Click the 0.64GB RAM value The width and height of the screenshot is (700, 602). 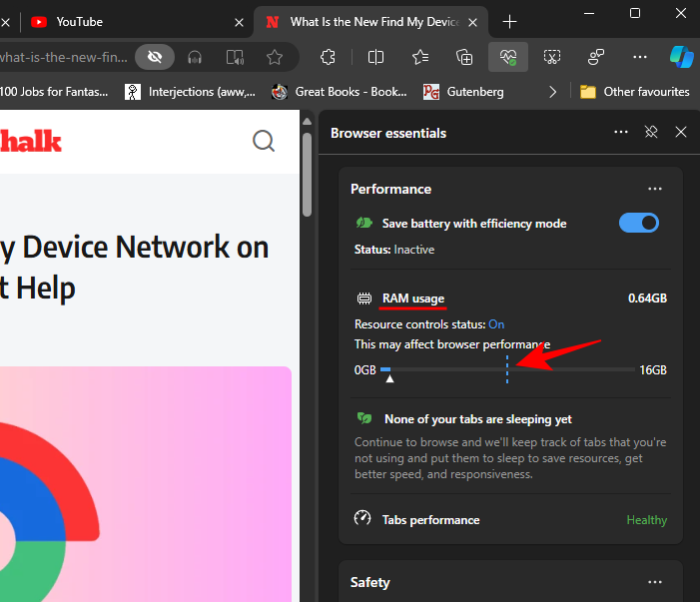647,299
